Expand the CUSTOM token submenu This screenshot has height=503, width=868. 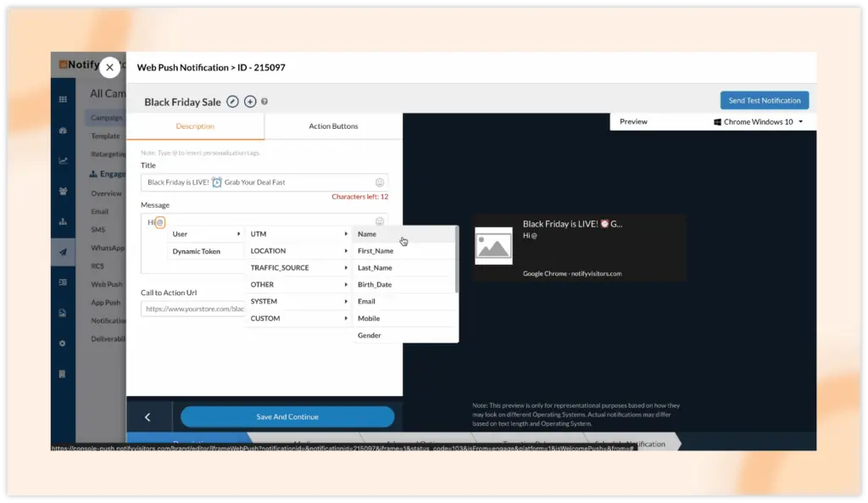pyautogui.click(x=298, y=319)
